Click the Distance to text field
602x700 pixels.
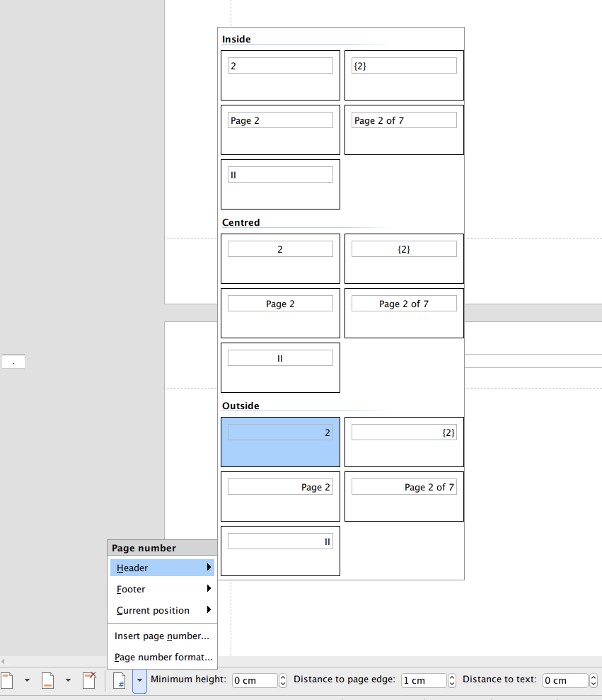(565, 680)
